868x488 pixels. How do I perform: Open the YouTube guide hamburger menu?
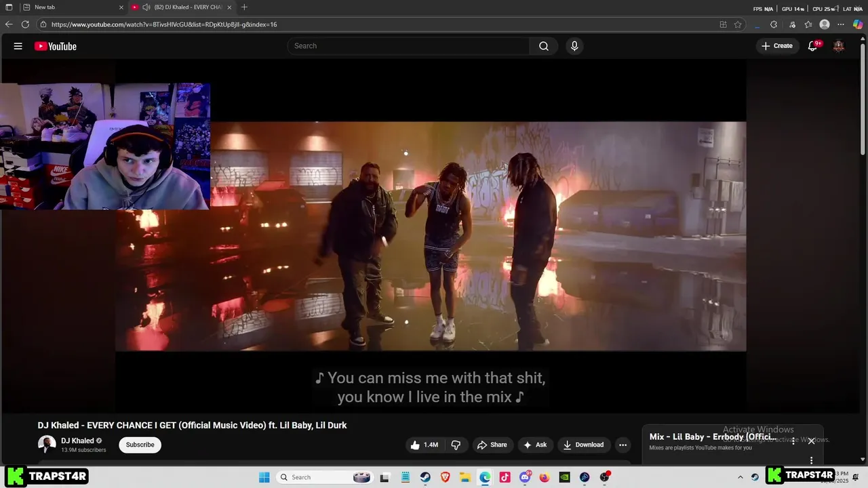(x=18, y=46)
